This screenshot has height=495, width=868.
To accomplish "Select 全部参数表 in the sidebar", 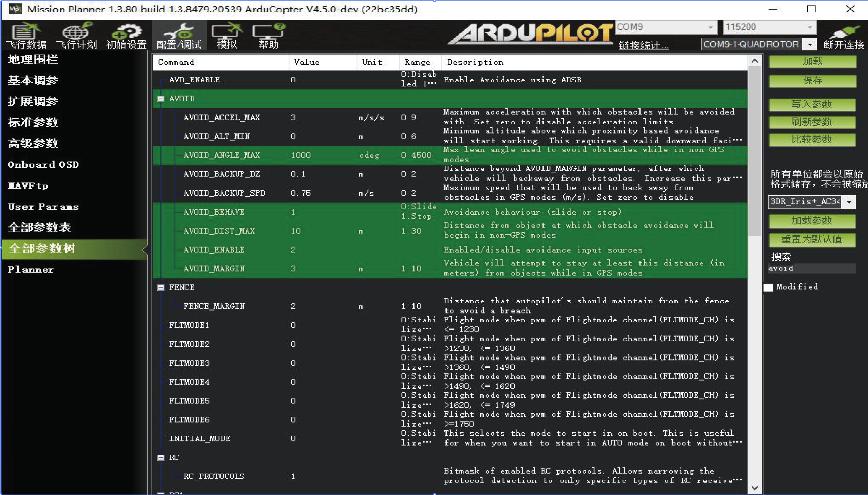I will [x=39, y=227].
